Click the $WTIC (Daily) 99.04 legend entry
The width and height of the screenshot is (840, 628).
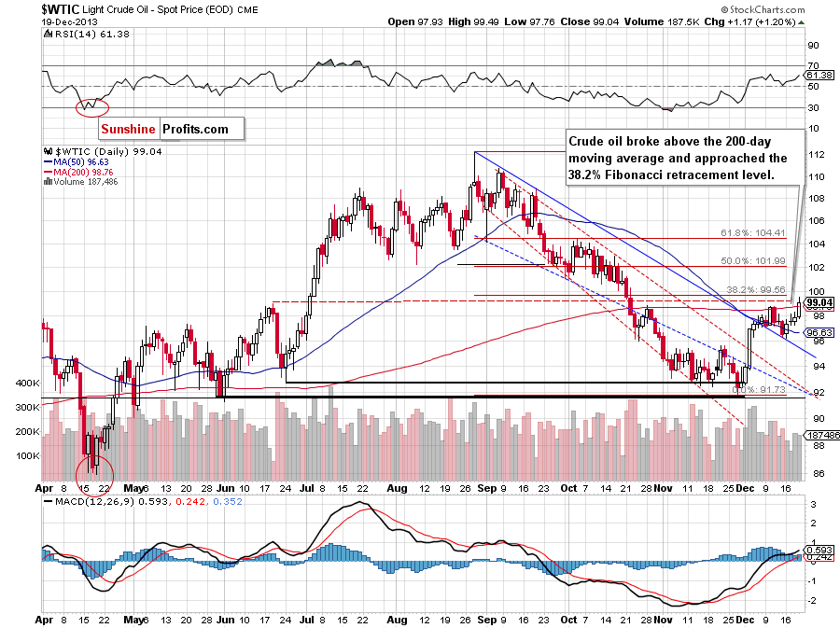point(109,151)
